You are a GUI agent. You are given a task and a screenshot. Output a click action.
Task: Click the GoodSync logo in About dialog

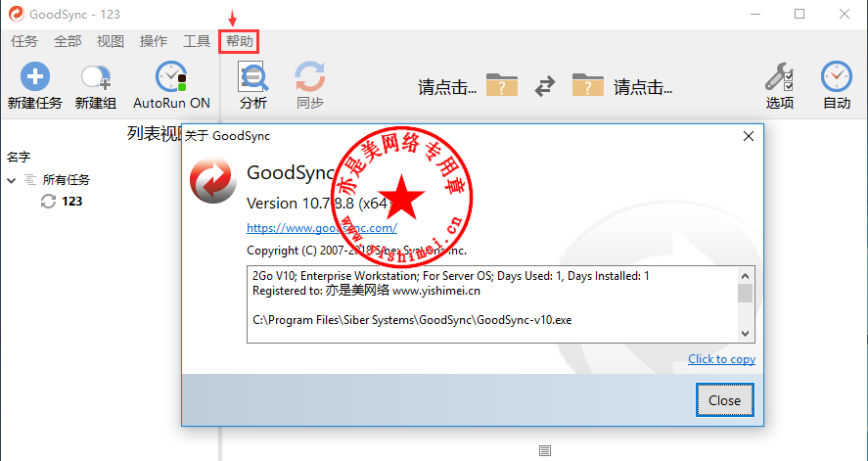pyautogui.click(x=213, y=180)
